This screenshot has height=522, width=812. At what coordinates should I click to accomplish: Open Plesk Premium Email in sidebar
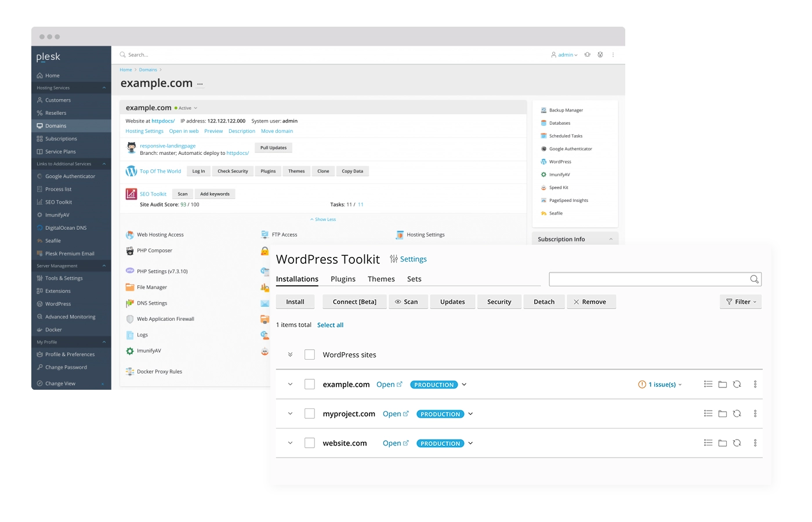pyautogui.click(x=70, y=253)
